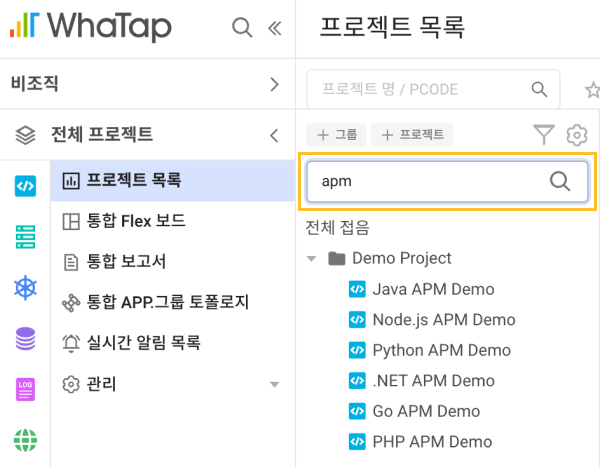Collapse the Demo Project tree triangle
Viewport: 600px width, 468px height.
point(311,259)
